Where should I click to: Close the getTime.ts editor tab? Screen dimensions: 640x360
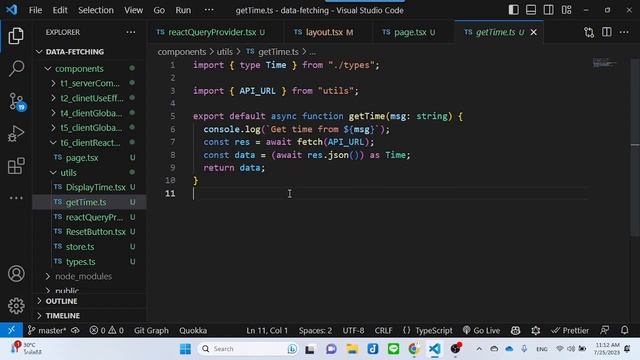pos(533,32)
